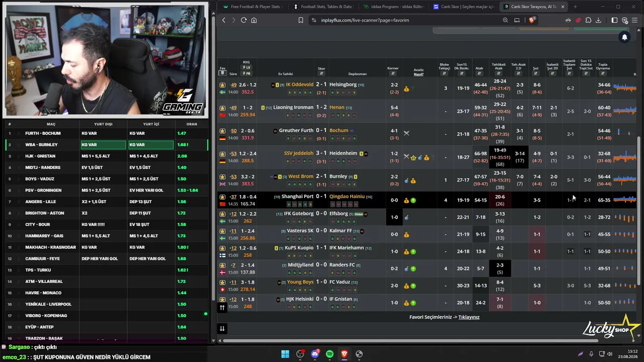Switch to iddaa Programı browser tab
Viewport: 644px width, 362px height.
click(392, 7)
